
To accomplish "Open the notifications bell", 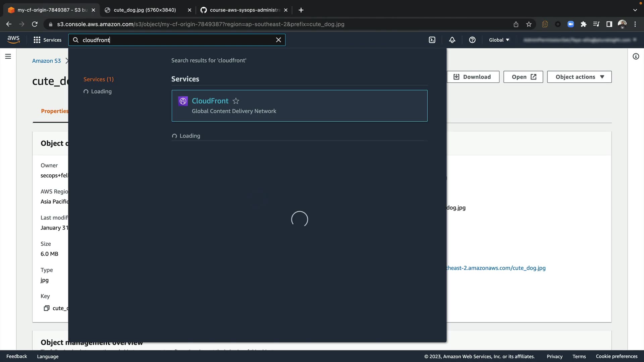I will point(452,40).
